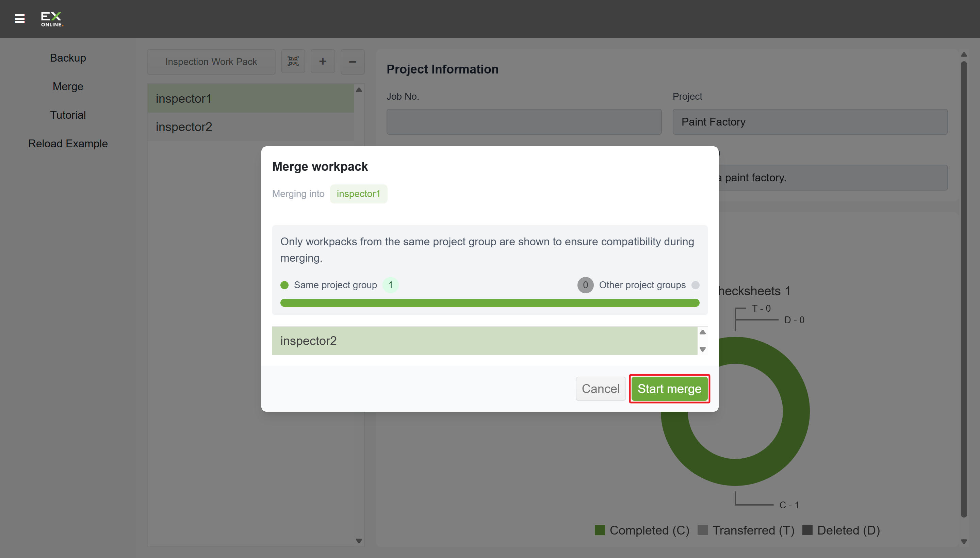Click the Inspection Work Pack button
This screenshot has width=980, height=558.
point(211,61)
